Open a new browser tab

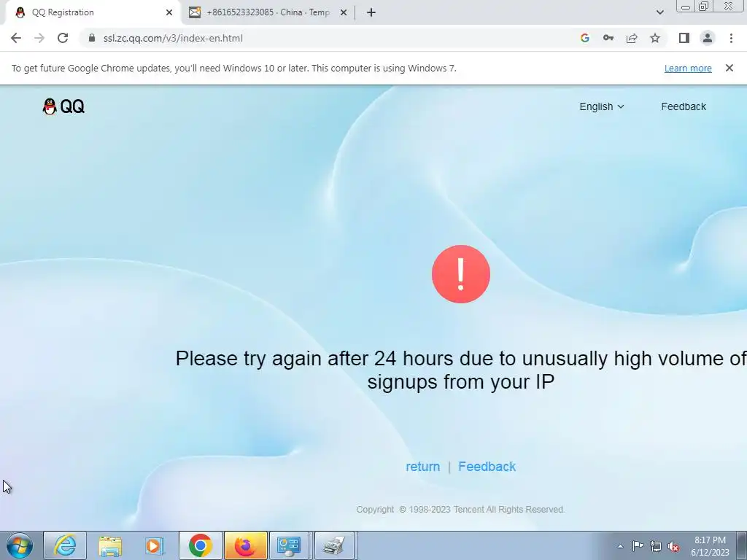(x=371, y=12)
